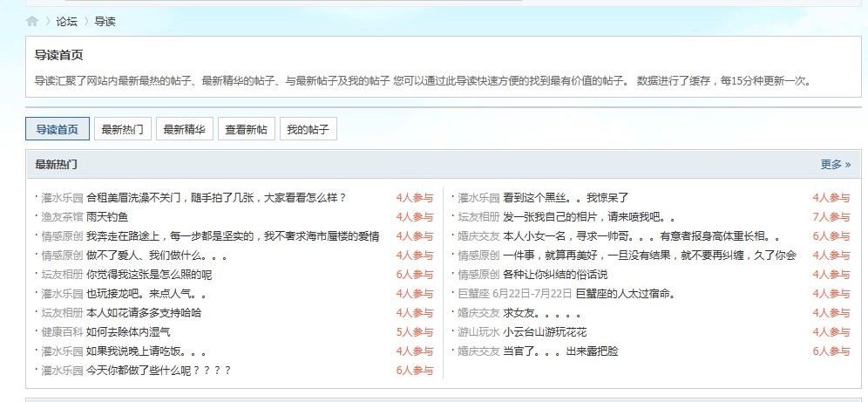Open post 如何去除体内湿气
Screen dimensions: 868x402
pos(128,332)
